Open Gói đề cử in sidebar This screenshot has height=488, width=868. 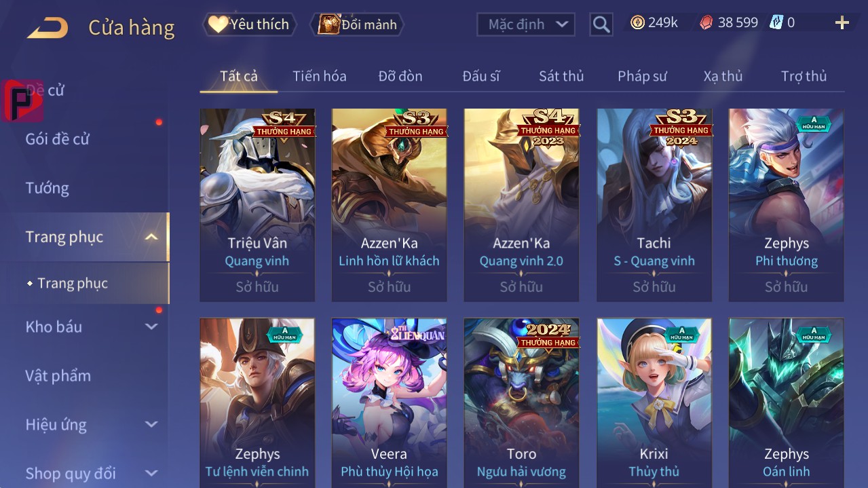58,139
